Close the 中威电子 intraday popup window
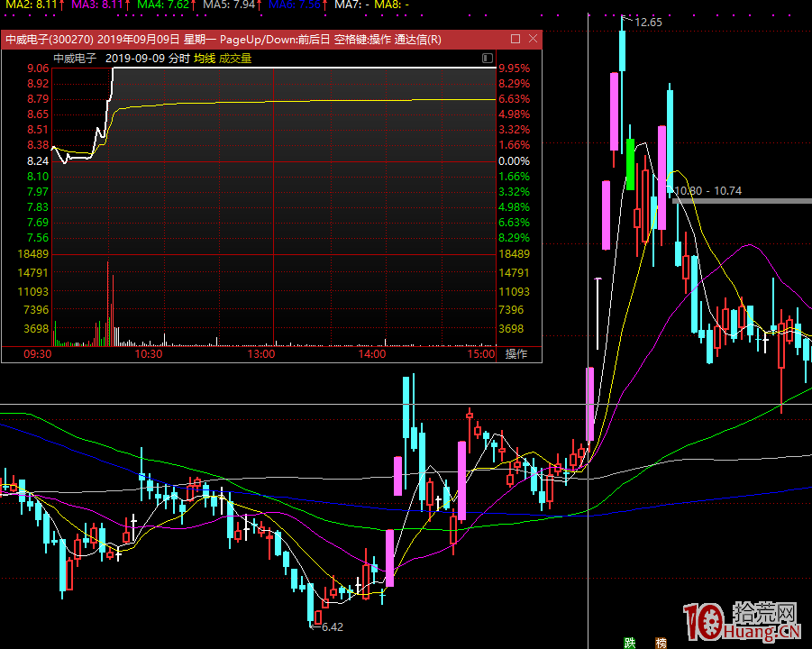Viewport: 812px width, 649px height. pyautogui.click(x=533, y=39)
